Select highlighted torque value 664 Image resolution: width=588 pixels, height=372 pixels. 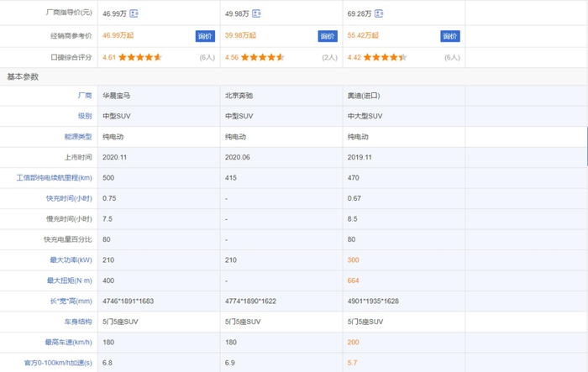tap(354, 280)
